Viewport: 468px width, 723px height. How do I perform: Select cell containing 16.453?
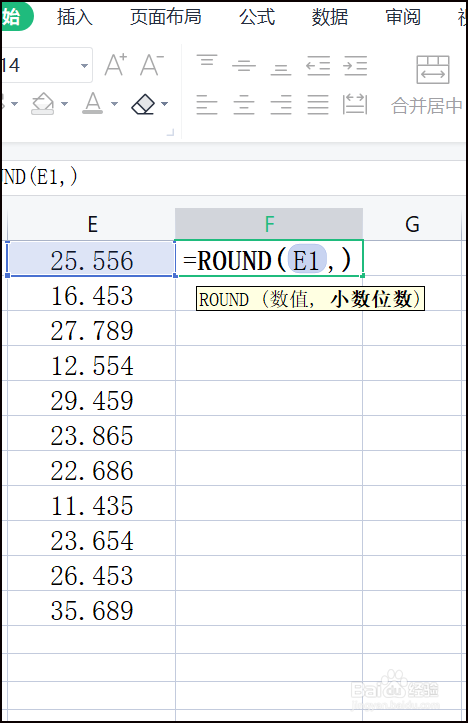point(92,294)
